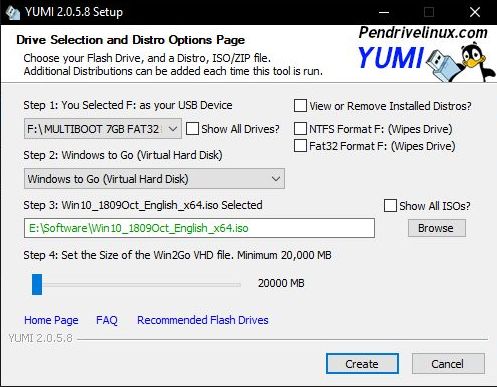The width and height of the screenshot is (497, 387).
Task: Open the F:\ MULTIBOOT drive dropdown
Action: pos(103,129)
